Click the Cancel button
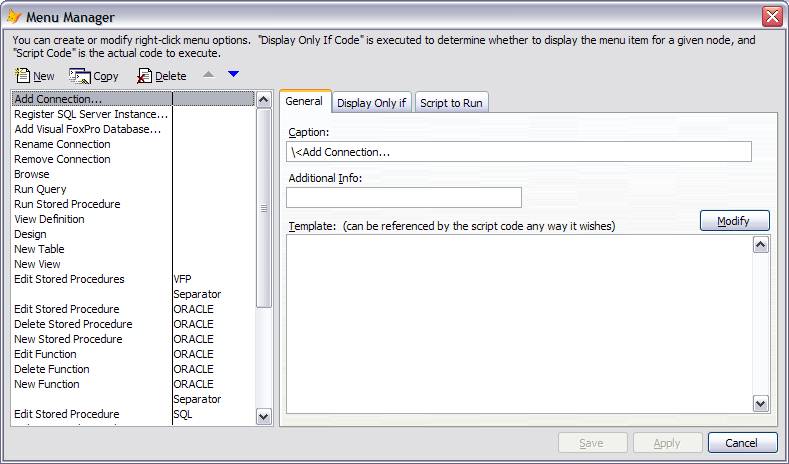The image size is (789, 464). coord(742,443)
